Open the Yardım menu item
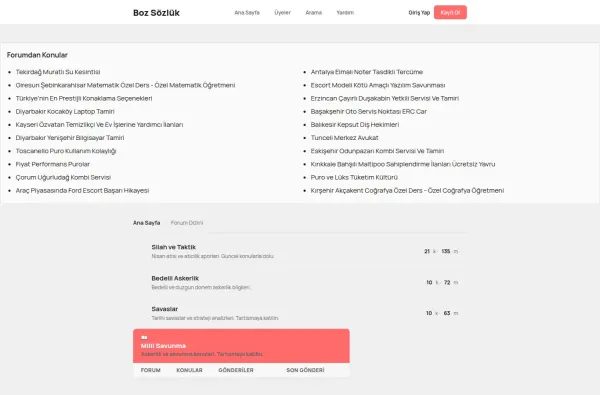Screen dimensions: 600x395 pos(345,13)
